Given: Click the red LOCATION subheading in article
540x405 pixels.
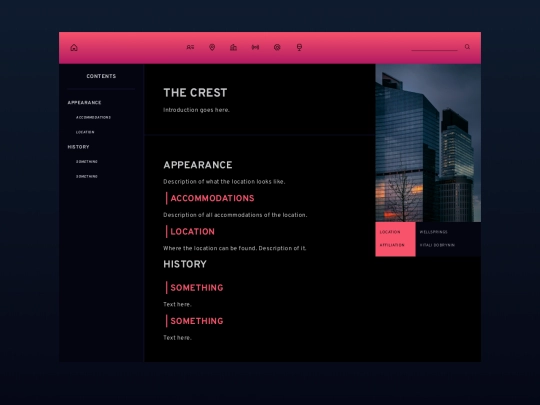Looking at the screenshot, I should click(x=193, y=232).
